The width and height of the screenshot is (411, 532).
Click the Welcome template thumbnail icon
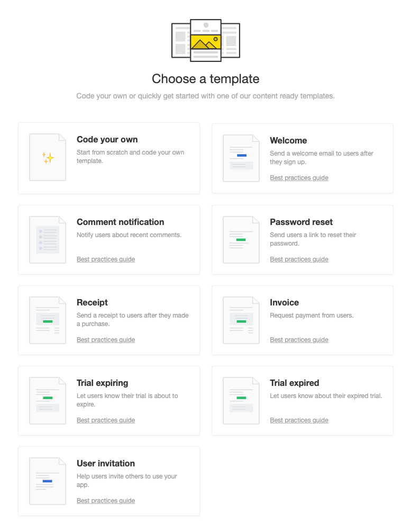pyautogui.click(x=241, y=158)
